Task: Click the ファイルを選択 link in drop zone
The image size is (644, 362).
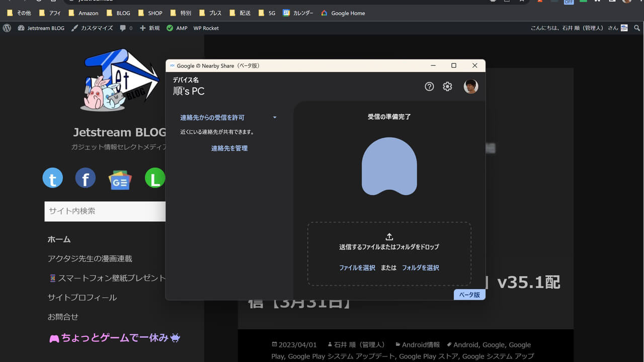Action: (x=357, y=267)
